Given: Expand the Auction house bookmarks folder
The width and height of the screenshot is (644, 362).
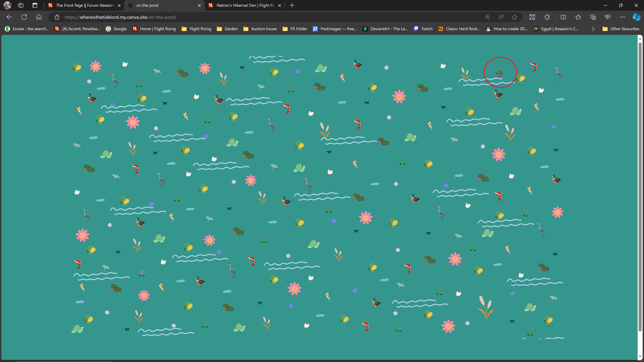Looking at the screenshot, I should tap(260, 29).
